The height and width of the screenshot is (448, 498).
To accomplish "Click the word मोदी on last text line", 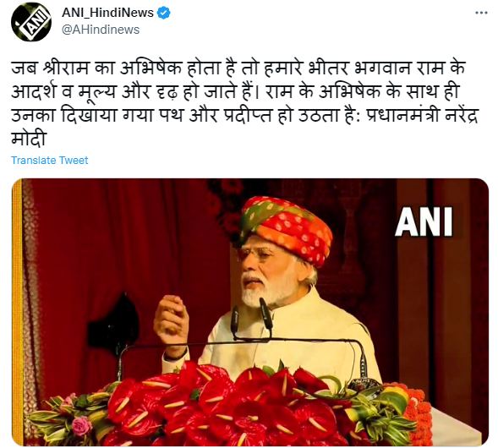I will coord(30,139).
